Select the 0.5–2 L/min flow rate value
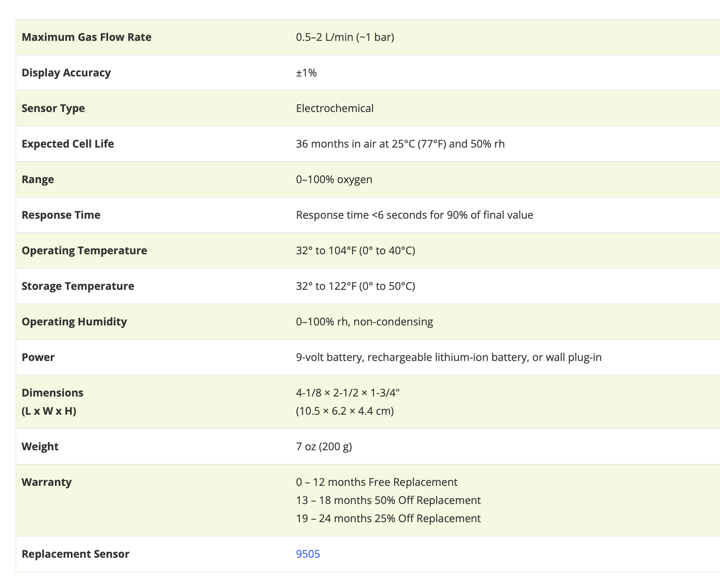Viewport: 720px width, 588px height. click(x=345, y=37)
